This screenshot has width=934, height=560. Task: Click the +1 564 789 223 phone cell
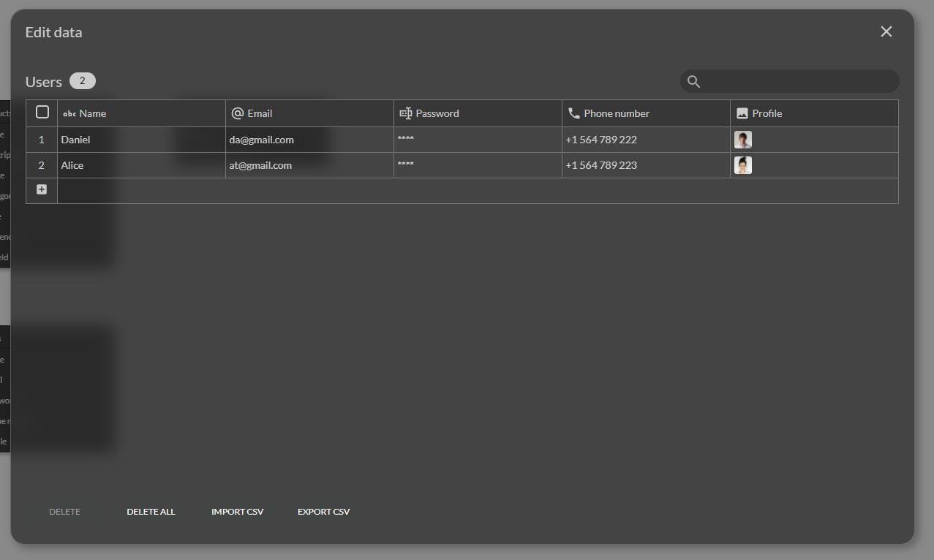coord(647,165)
